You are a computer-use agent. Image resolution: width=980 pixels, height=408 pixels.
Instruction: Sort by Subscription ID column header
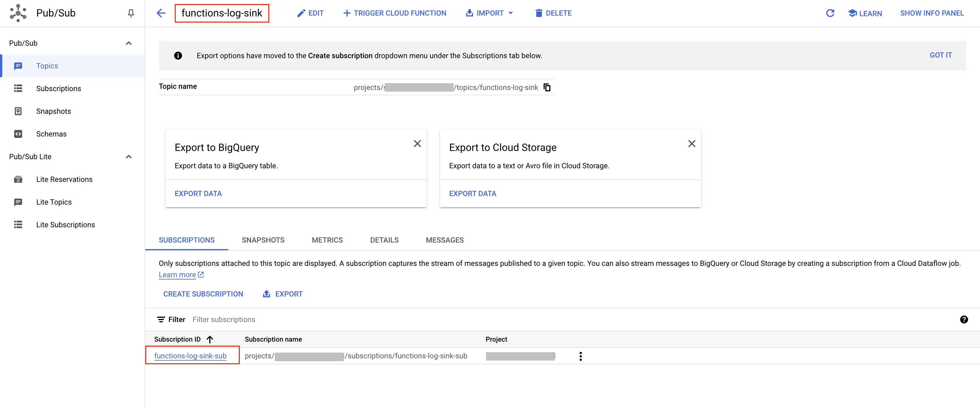click(x=184, y=339)
